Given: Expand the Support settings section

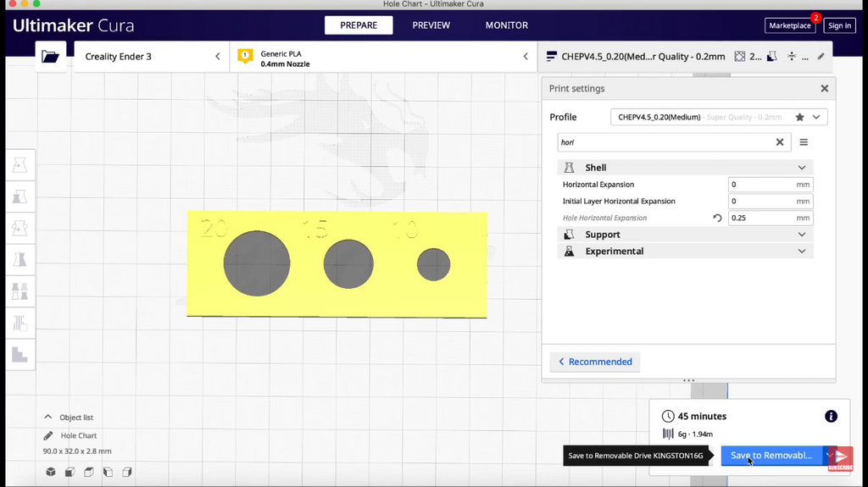Looking at the screenshot, I should (x=802, y=235).
